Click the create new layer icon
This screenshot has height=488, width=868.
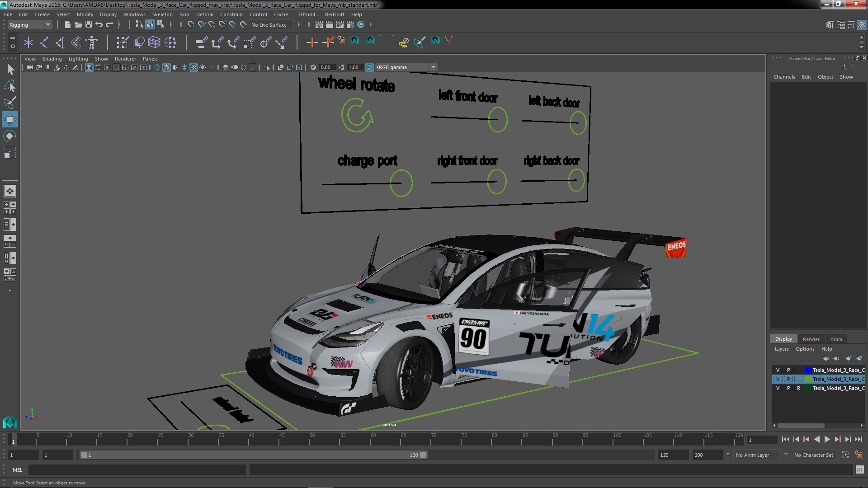coord(849,358)
